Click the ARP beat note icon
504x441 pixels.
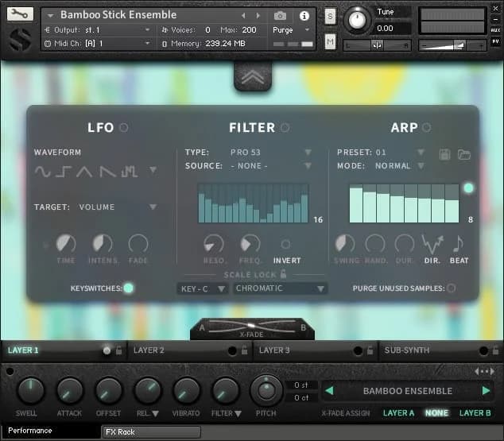pyautogui.click(x=459, y=243)
